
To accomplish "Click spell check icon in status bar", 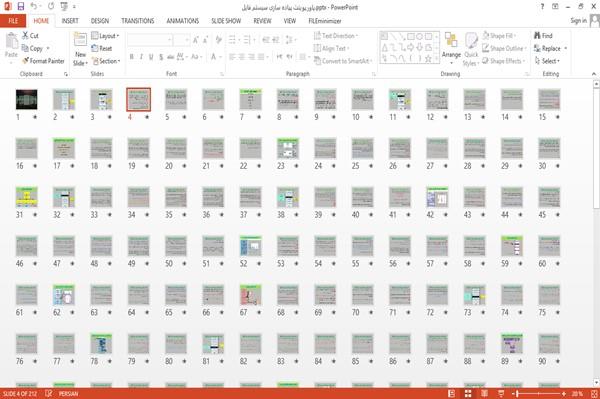I will (x=49, y=394).
